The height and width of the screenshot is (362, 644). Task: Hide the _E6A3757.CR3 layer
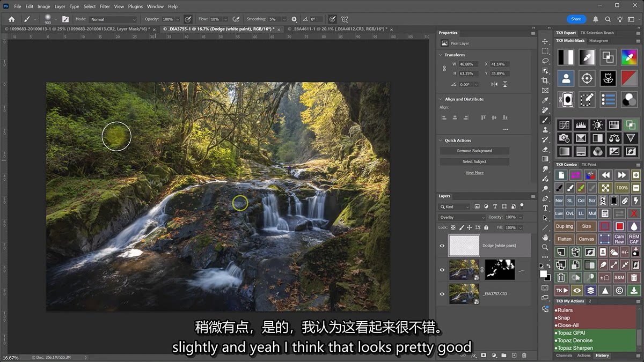coord(442,294)
